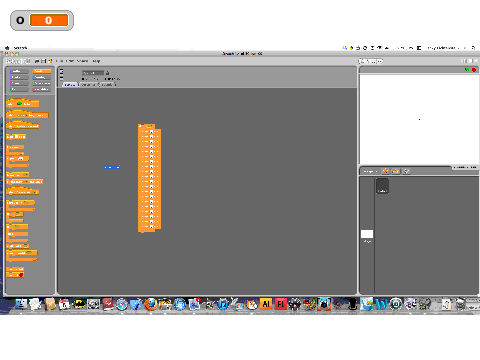Select the Control blocks category
Image resolution: width=480 pixels, height=360 pixels.
click(x=42, y=71)
